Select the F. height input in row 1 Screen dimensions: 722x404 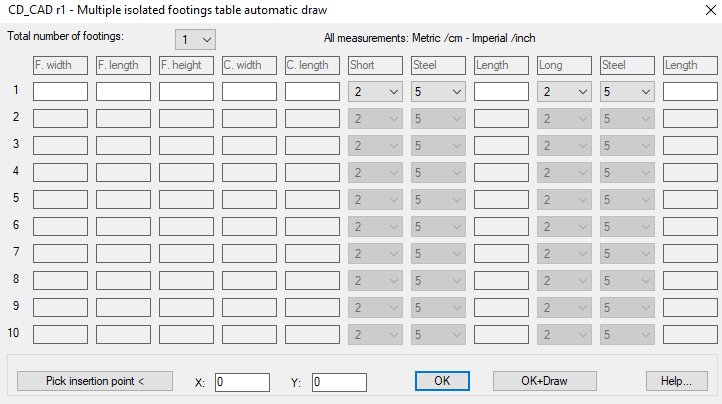coord(186,92)
